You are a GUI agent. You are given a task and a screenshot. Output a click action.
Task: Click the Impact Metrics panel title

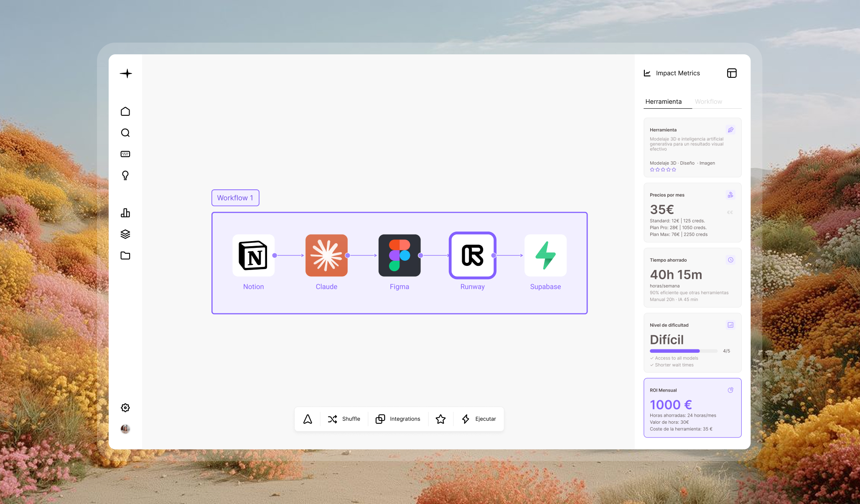(x=678, y=73)
